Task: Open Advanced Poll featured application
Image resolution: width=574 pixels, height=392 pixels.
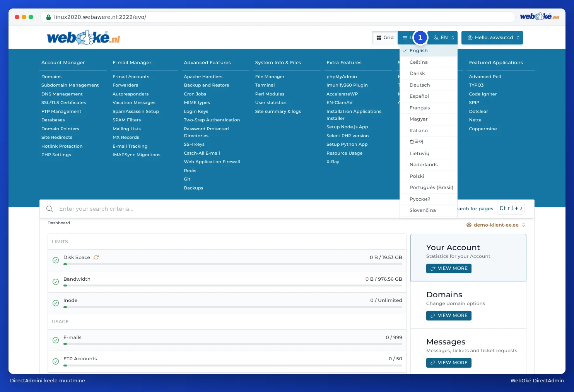Action: point(485,77)
